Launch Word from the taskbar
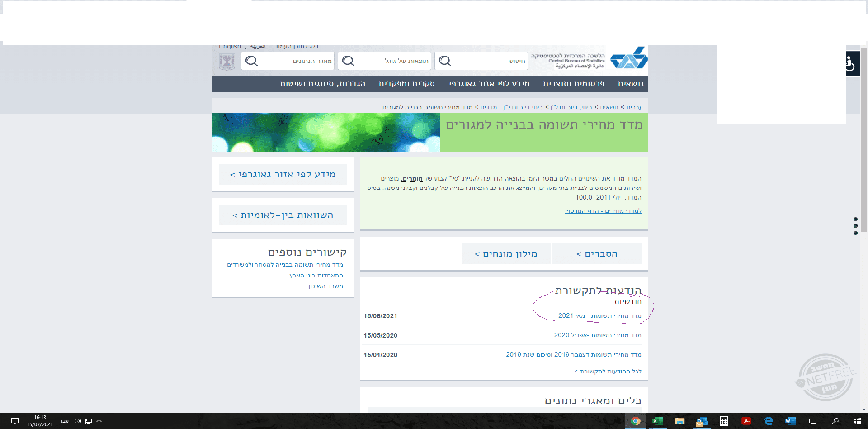 coord(791,421)
